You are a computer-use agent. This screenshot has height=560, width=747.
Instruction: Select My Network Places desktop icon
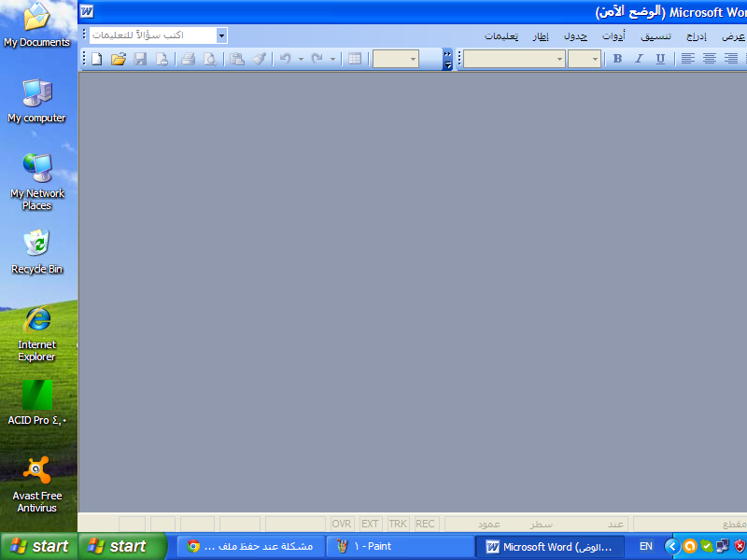coord(36,182)
